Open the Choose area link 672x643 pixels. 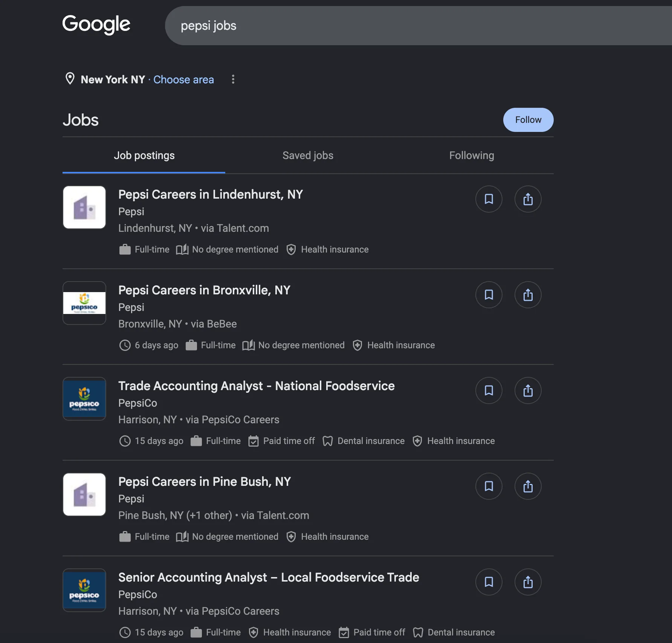point(183,80)
